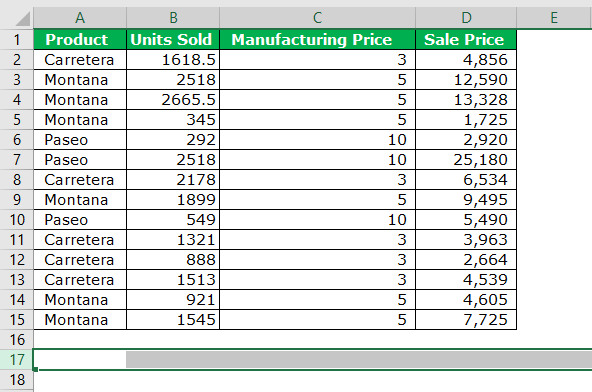Click the Units Sold header cell
Image resolution: width=592 pixels, height=392 pixels.
(x=173, y=40)
